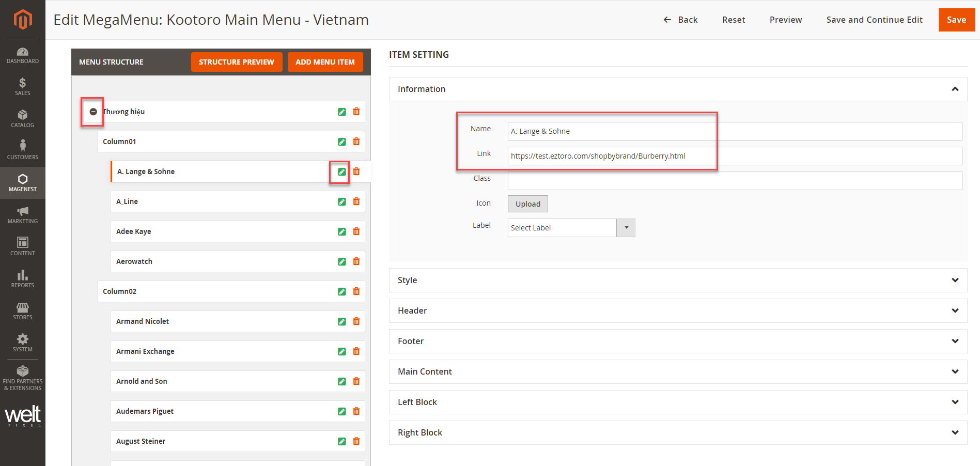Reset the MegaMenu form
Viewport: 980px width, 466px height.
click(734, 20)
